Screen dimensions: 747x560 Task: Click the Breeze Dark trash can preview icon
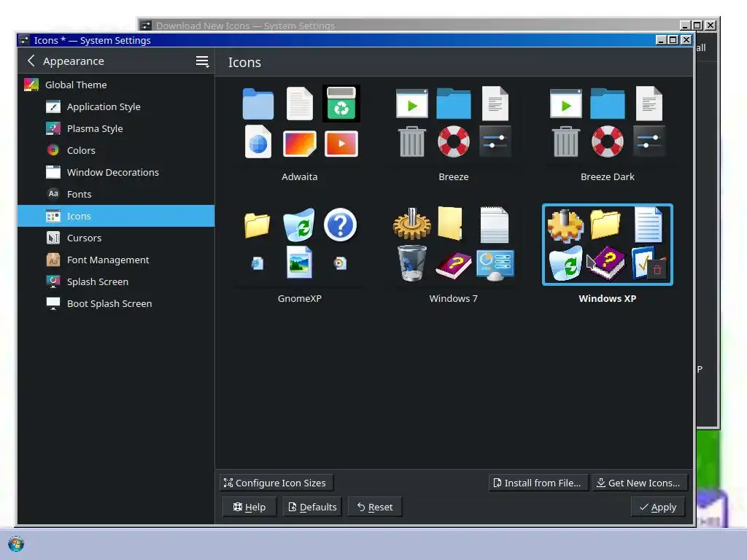566,141
